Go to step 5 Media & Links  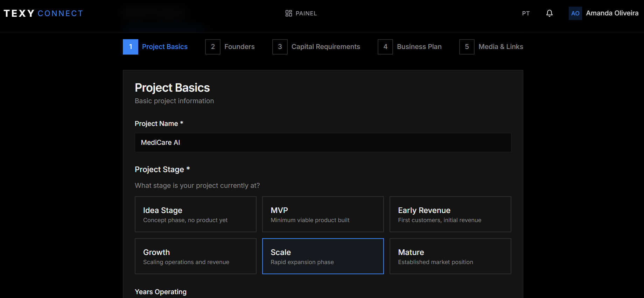point(491,47)
